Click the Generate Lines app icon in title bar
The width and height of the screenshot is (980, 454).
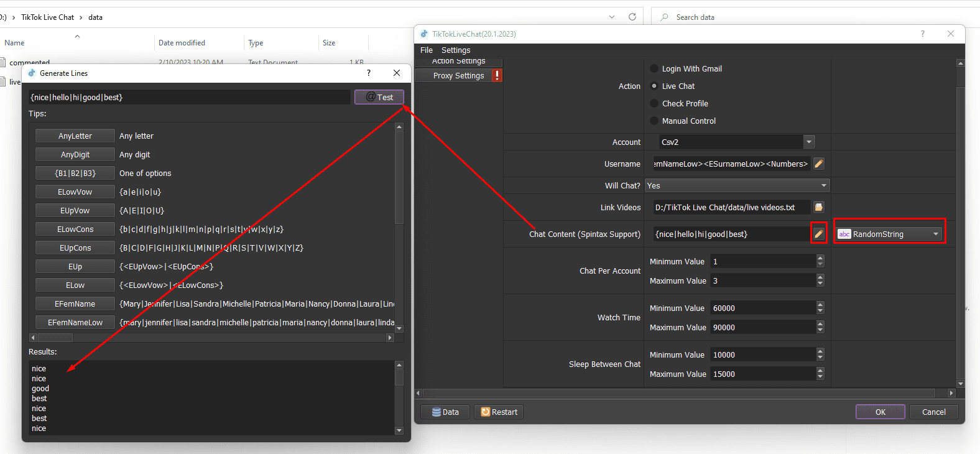[32, 73]
